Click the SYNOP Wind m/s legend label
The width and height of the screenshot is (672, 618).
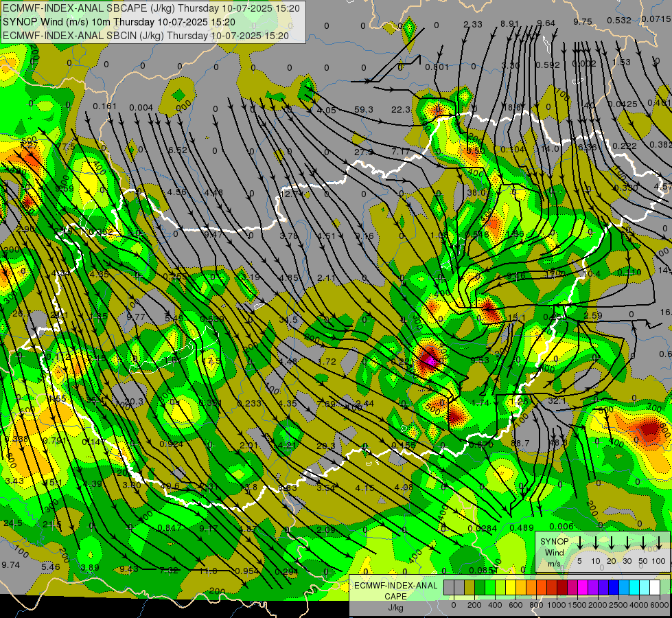(554, 552)
